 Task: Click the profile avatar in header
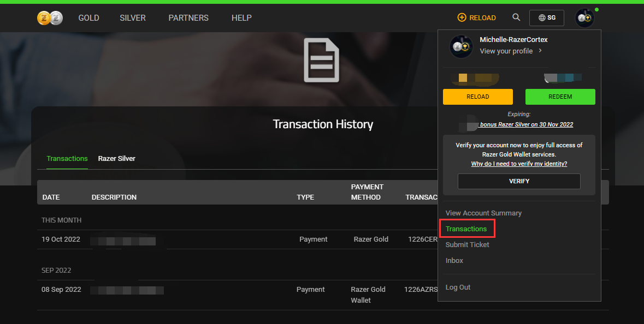coord(584,18)
